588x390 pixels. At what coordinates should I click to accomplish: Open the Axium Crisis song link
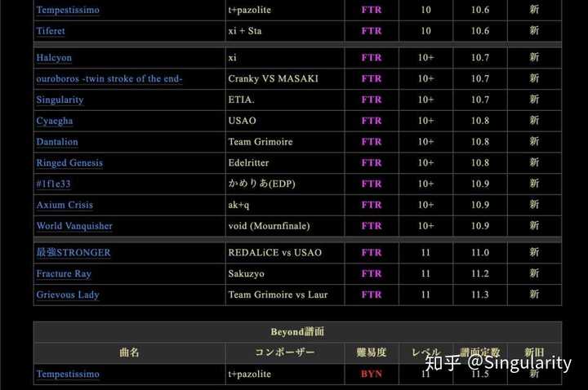(x=65, y=205)
